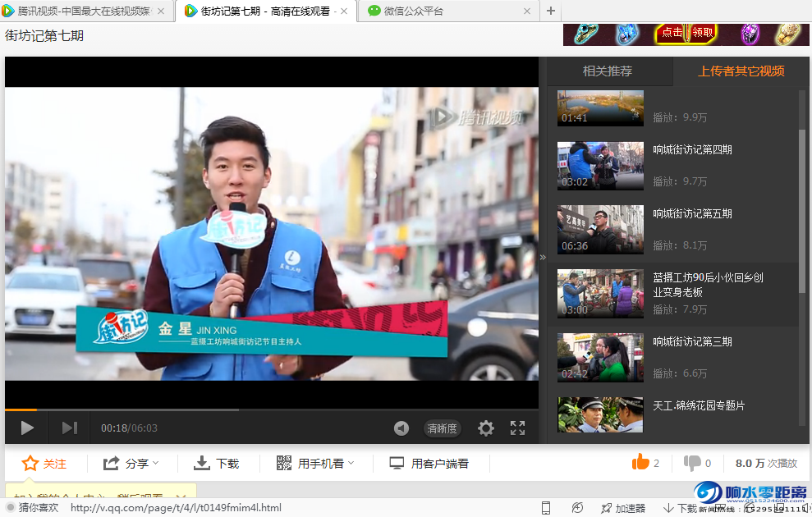
Task: Click the lightning icon in status bar
Action: [x=577, y=508]
